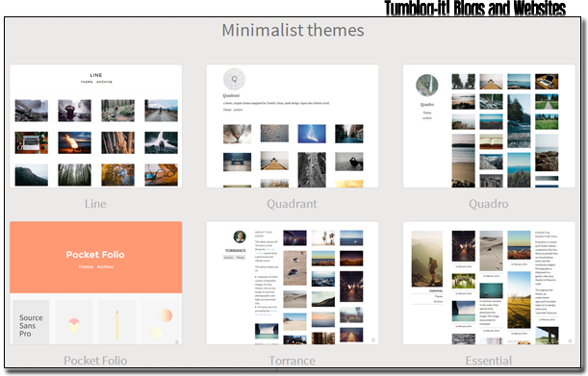Click the white 'Pocket Folio' title on orange banner

tap(95, 255)
